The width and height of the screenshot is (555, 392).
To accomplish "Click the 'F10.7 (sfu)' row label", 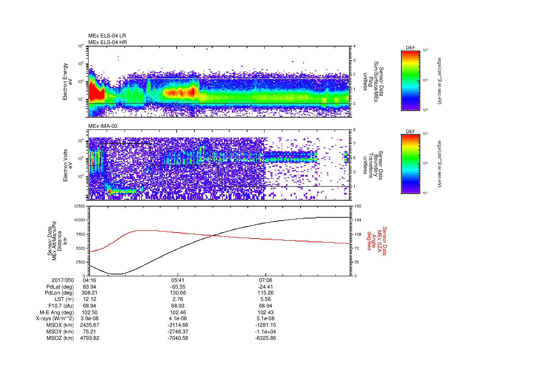I will pyautogui.click(x=61, y=306).
